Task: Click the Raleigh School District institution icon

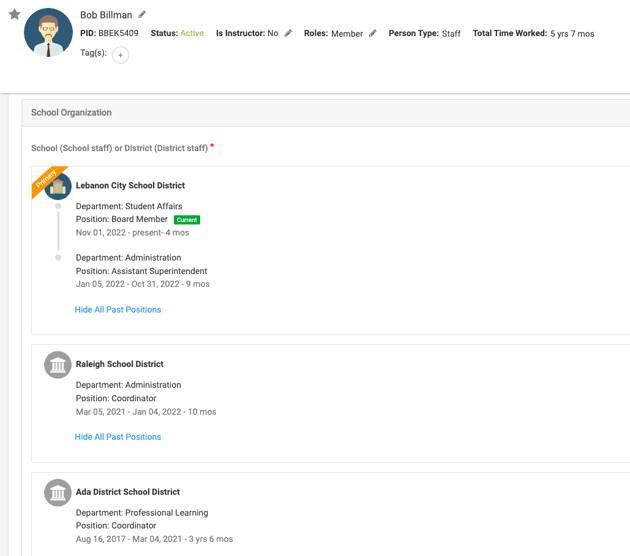Action: (58, 365)
